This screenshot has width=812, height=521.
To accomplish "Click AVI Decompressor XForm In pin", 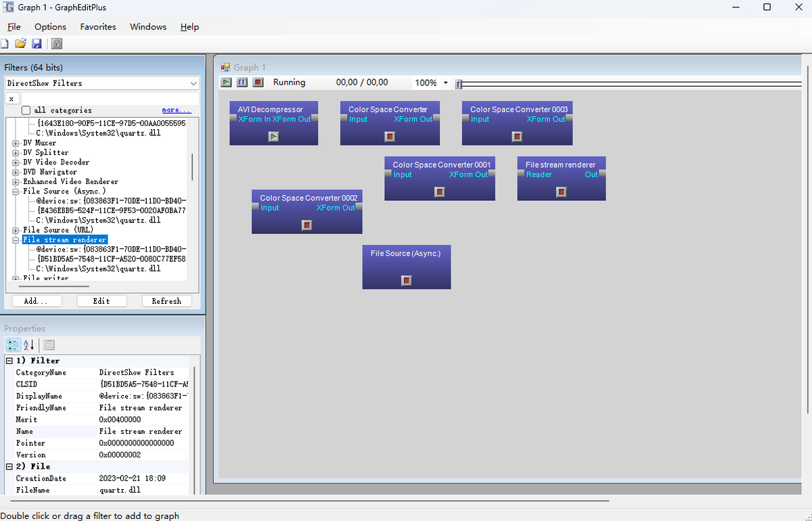I will point(233,118).
